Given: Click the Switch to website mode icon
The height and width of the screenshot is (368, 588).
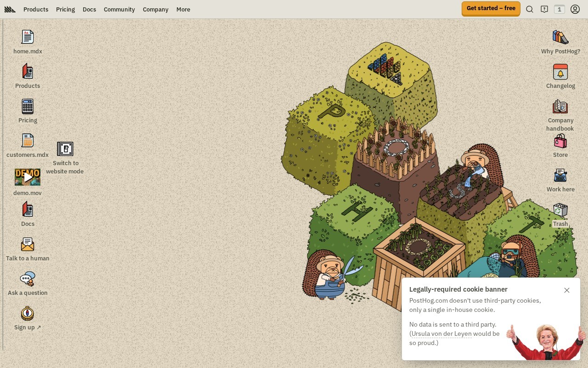Looking at the screenshot, I should [65, 149].
